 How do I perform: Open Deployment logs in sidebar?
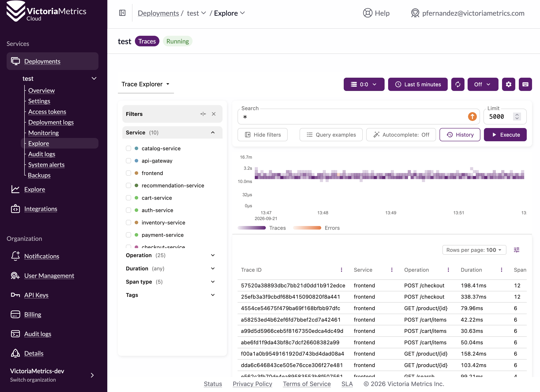click(51, 122)
